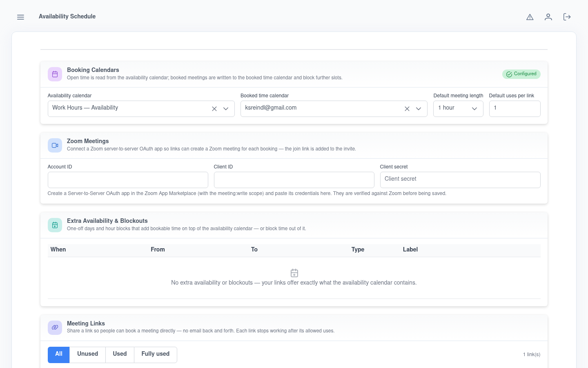The width and height of the screenshot is (588, 368).
Task: Click the Zoom Meetings section heading
Action: pyautogui.click(x=88, y=141)
